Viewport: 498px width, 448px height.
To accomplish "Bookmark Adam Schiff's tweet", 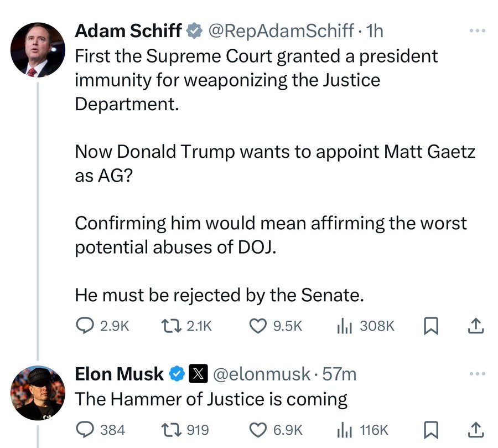I will [x=430, y=327].
